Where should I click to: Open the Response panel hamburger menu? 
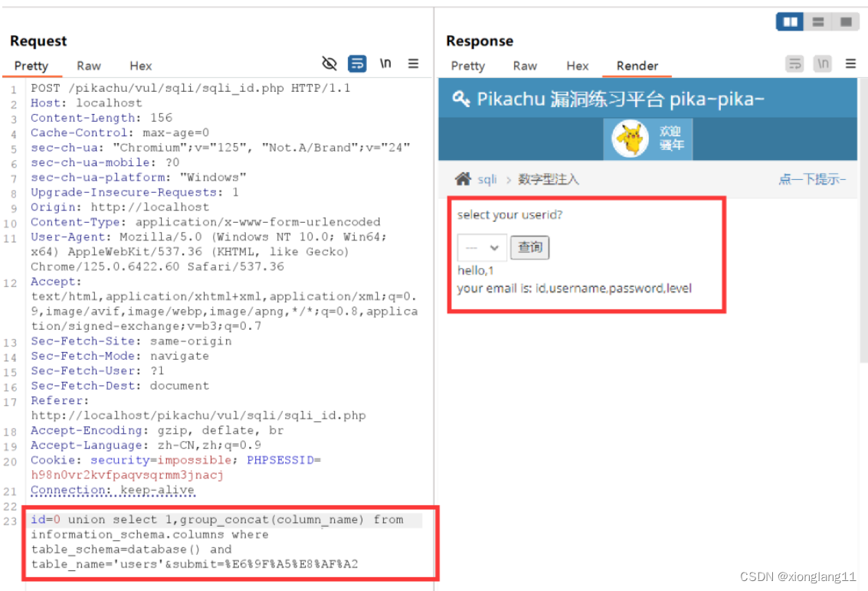point(851,64)
